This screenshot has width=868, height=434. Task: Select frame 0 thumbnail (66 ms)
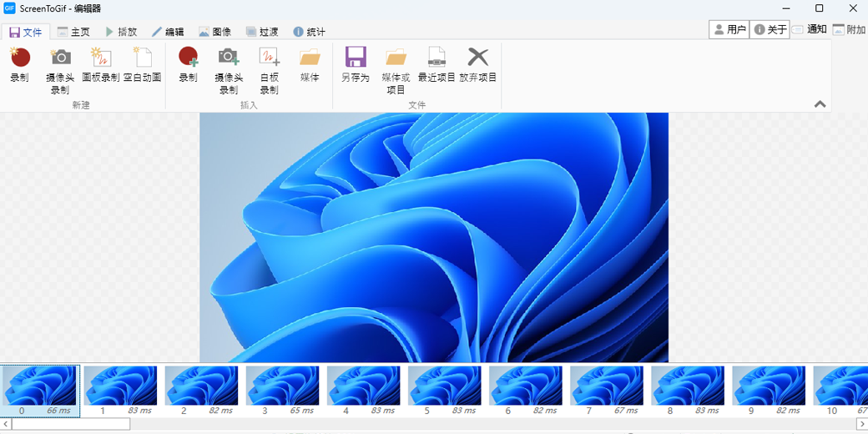(40, 391)
